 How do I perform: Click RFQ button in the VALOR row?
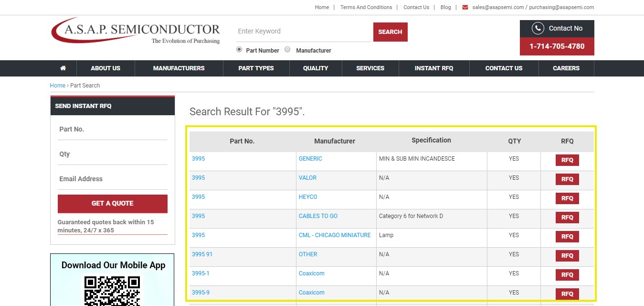(x=567, y=179)
